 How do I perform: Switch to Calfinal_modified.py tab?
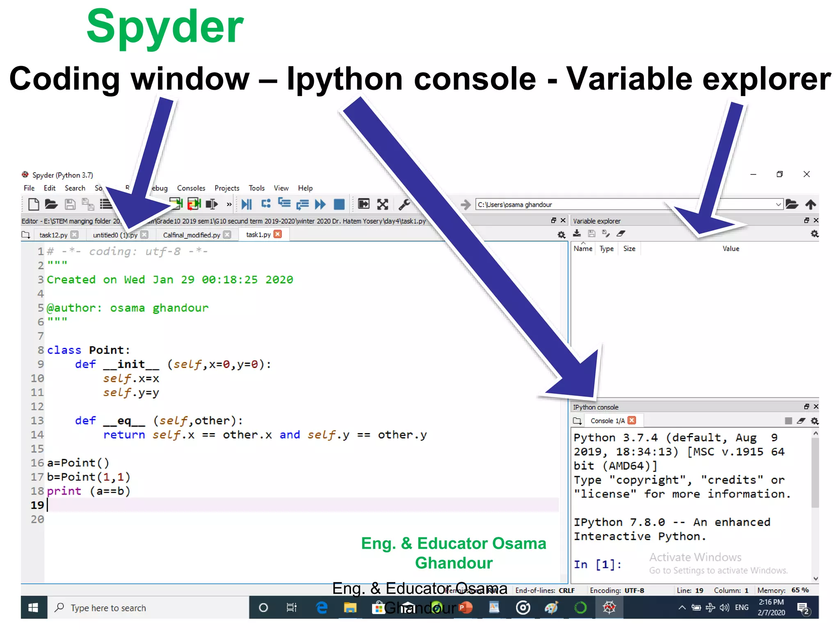tap(192, 235)
